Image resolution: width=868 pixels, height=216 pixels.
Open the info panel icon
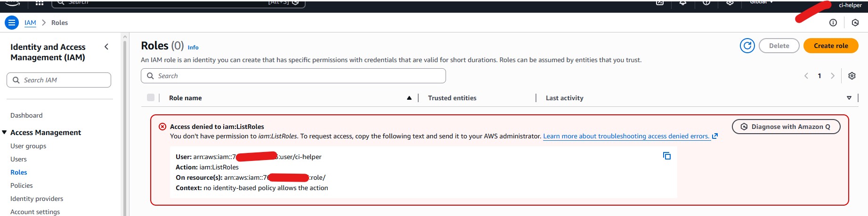click(x=833, y=23)
